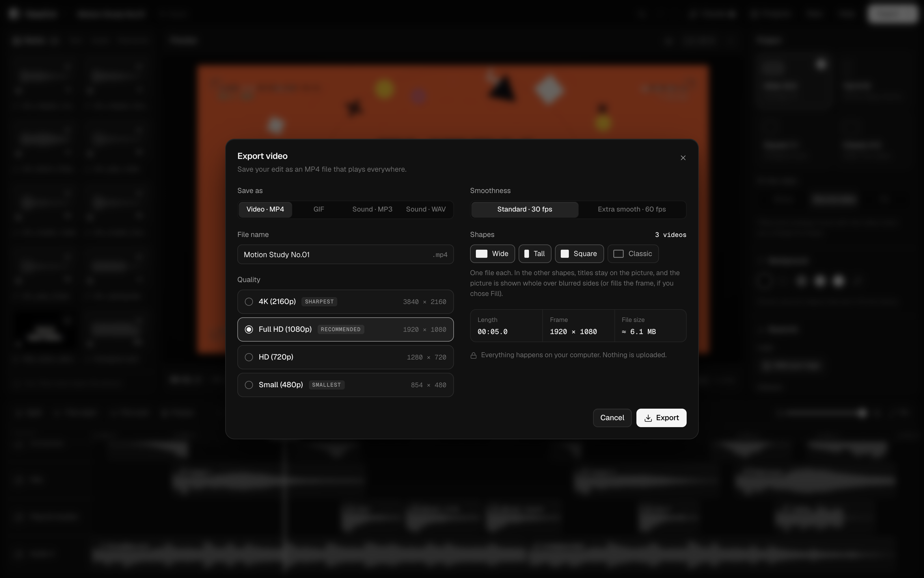This screenshot has width=924, height=578.
Task: Click the '3840 × 2160' resolution text
Action: tap(424, 302)
